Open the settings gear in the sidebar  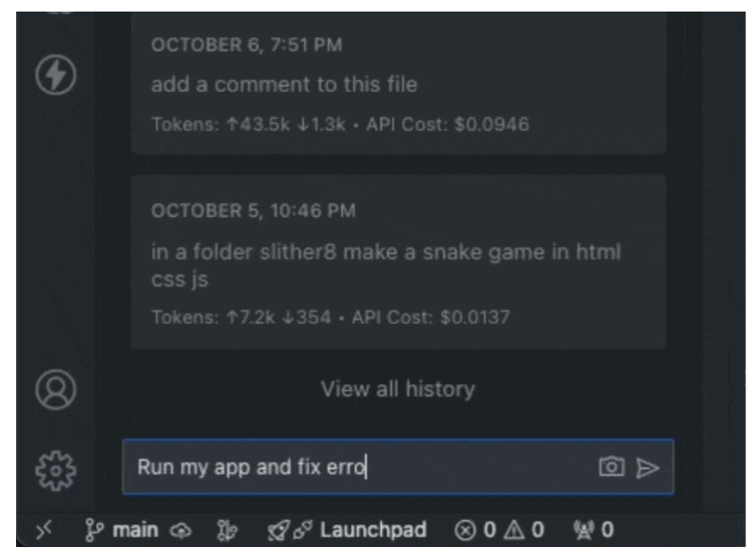54,469
